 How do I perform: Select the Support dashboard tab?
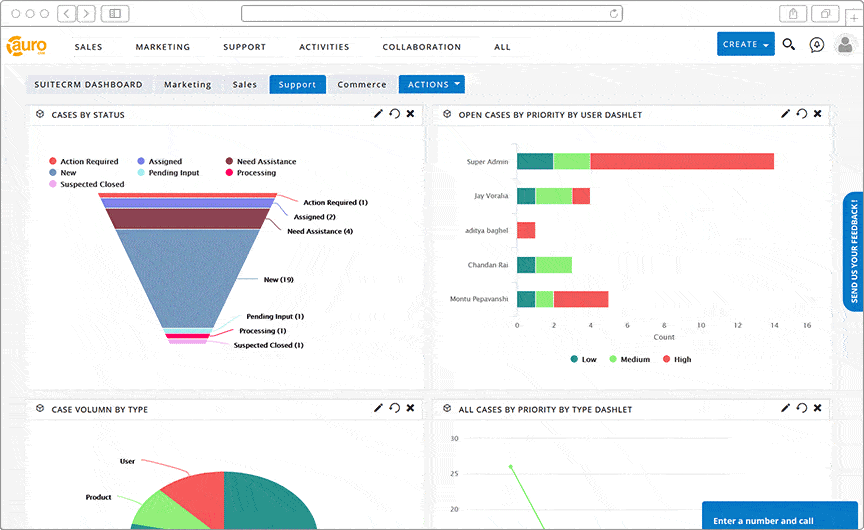point(298,84)
